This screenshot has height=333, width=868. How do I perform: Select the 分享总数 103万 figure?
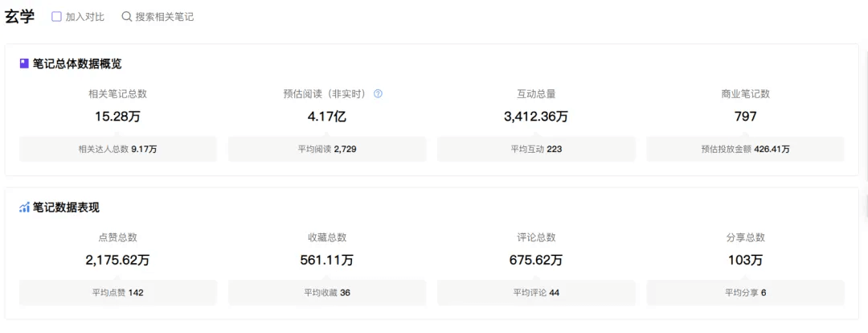(745, 260)
